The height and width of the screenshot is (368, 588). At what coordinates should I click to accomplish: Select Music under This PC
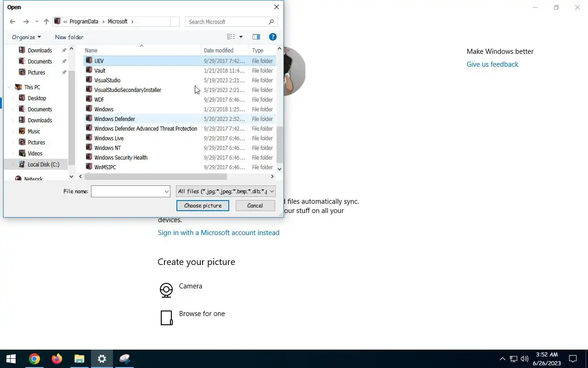[x=34, y=131]
